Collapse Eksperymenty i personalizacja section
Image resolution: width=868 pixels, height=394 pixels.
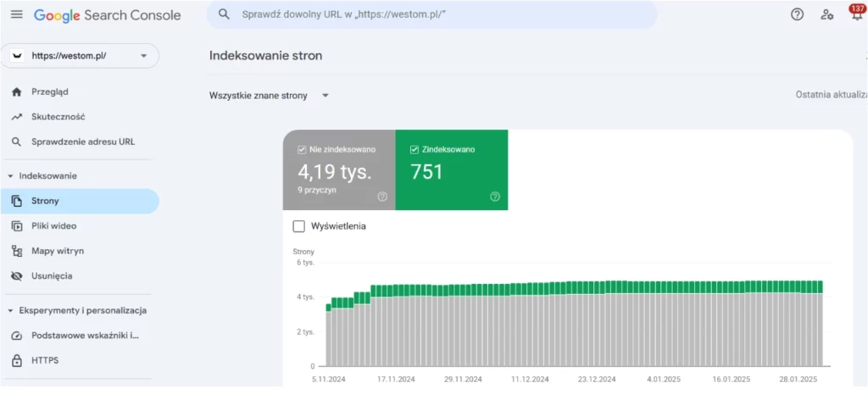click(11, 311)
